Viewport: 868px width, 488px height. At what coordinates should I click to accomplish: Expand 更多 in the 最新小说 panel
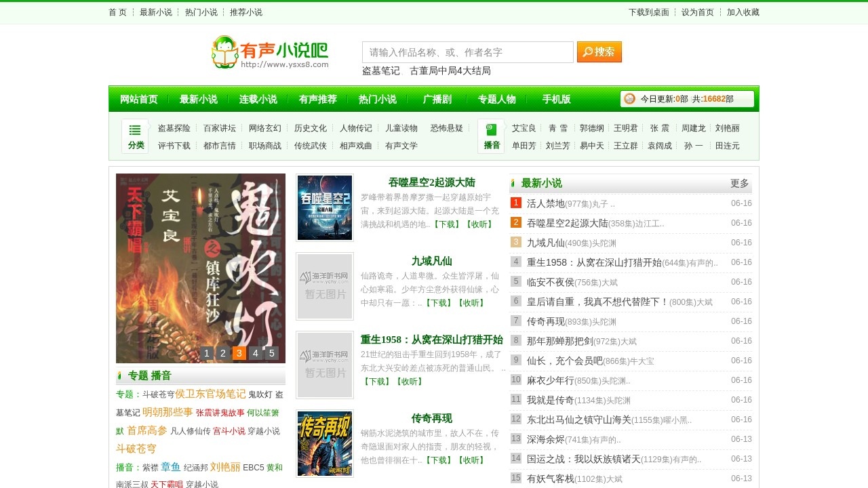pyautogui.click(x=739, y=184)
